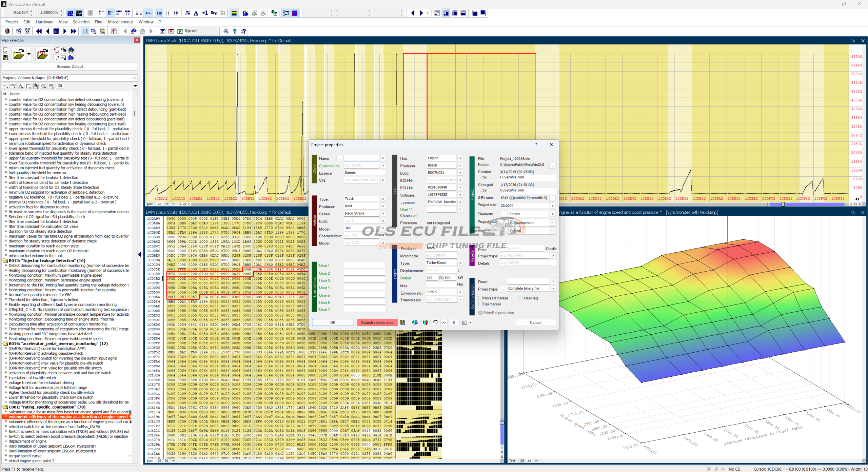Open the Miscellaneous menu
The width and height of the screenshot is (868, 472).
[x=120, y=22]
